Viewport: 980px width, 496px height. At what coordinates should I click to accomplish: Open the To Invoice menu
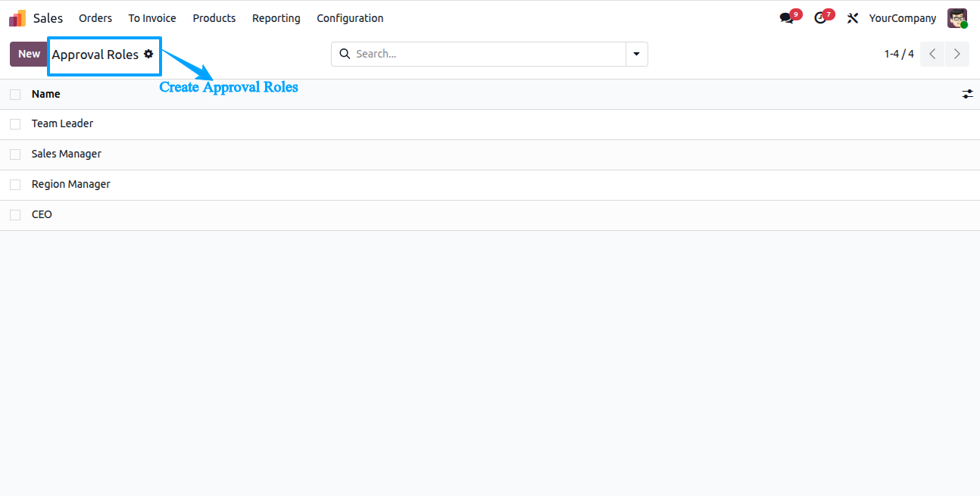(152, 18)
